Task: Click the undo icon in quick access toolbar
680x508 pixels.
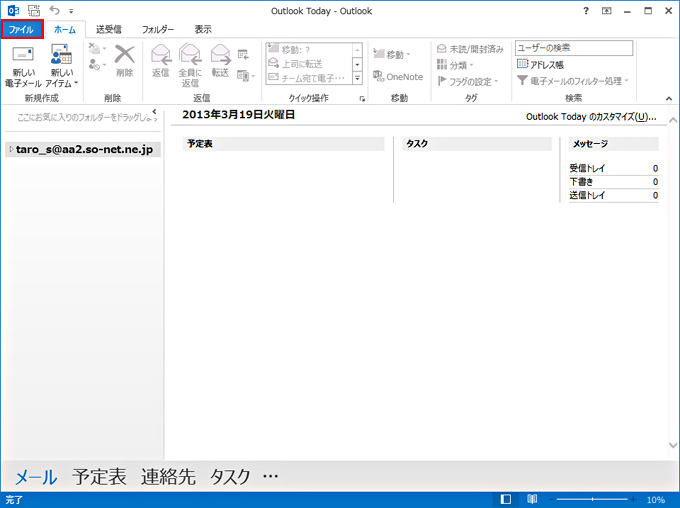Action: pyautogui.click(x=54, y=10)
